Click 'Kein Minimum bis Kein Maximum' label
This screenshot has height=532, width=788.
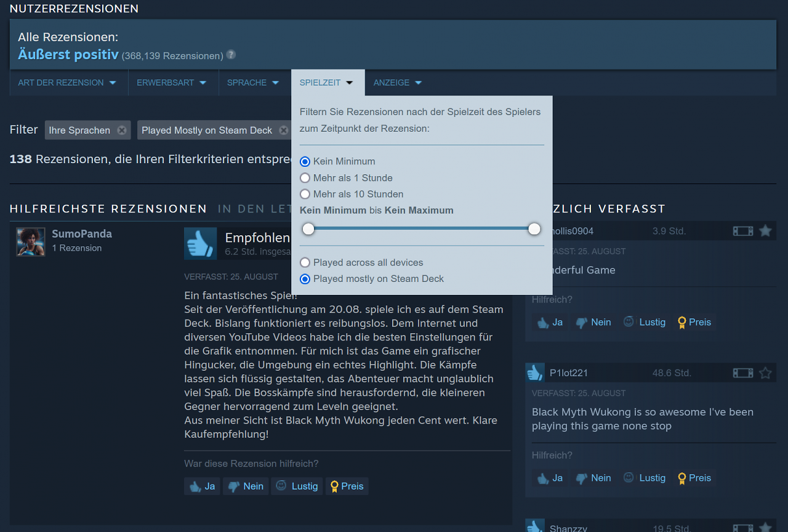[377, 211]
